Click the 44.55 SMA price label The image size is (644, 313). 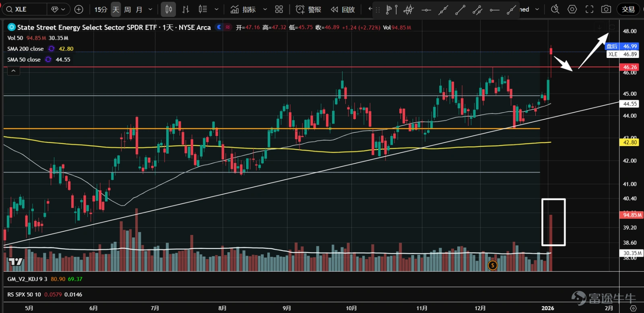(x=630, y=104)
